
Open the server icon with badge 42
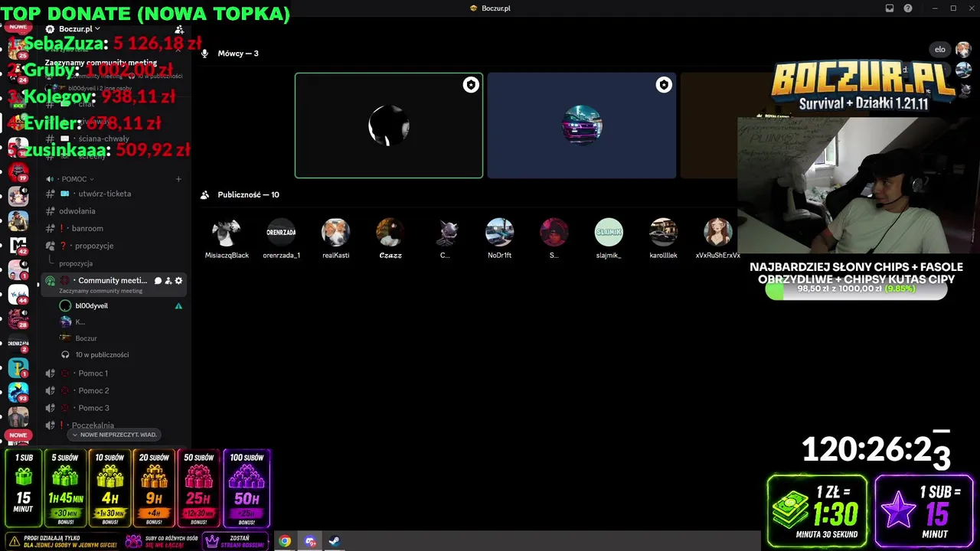18,245
